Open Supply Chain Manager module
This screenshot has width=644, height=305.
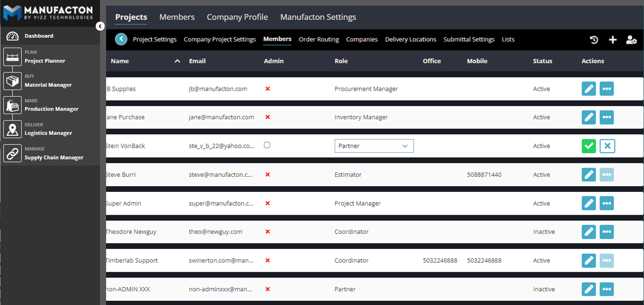tap(54, 157)
